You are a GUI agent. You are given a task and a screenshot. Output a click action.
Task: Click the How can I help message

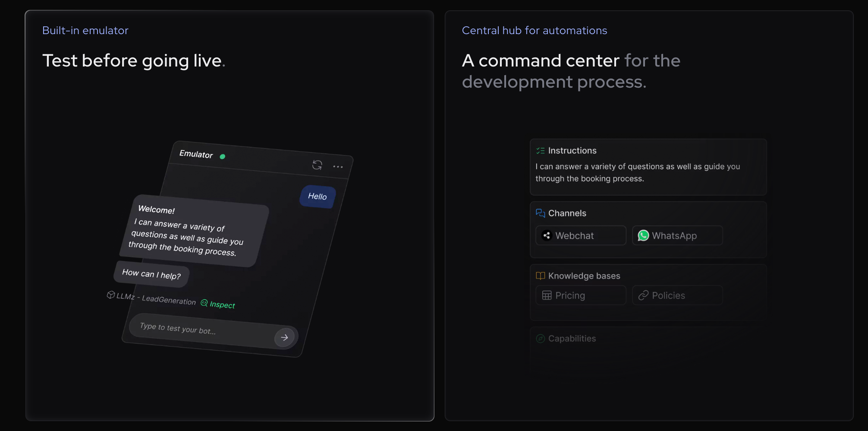tap(151, 274)
